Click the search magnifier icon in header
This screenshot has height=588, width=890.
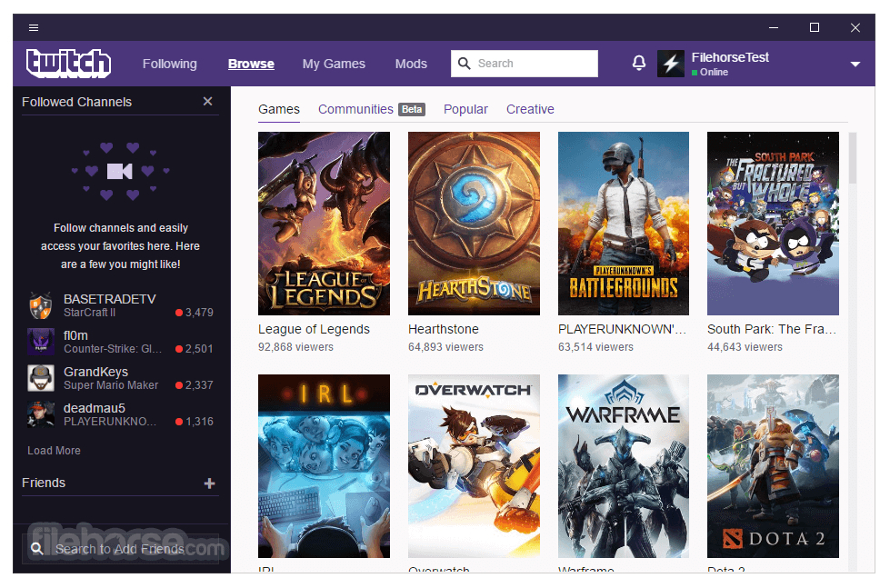click(464, 64)
